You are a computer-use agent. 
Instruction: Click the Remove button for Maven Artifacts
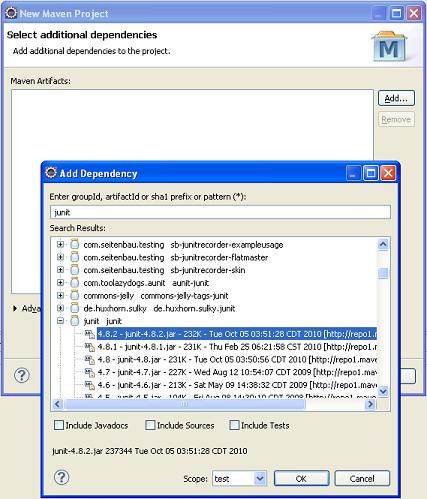pos(396,119)
